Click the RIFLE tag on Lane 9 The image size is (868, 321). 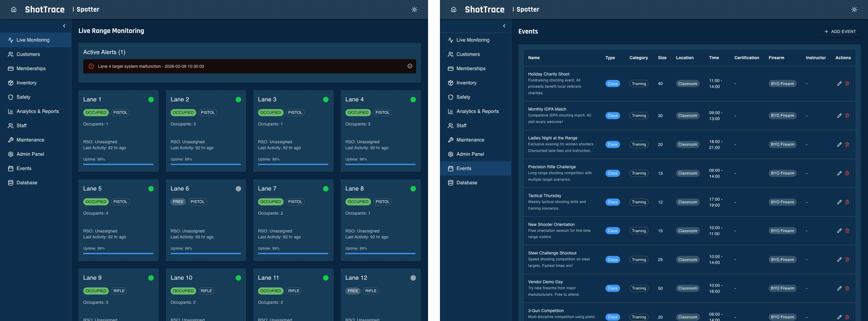[x=119, y=291]
